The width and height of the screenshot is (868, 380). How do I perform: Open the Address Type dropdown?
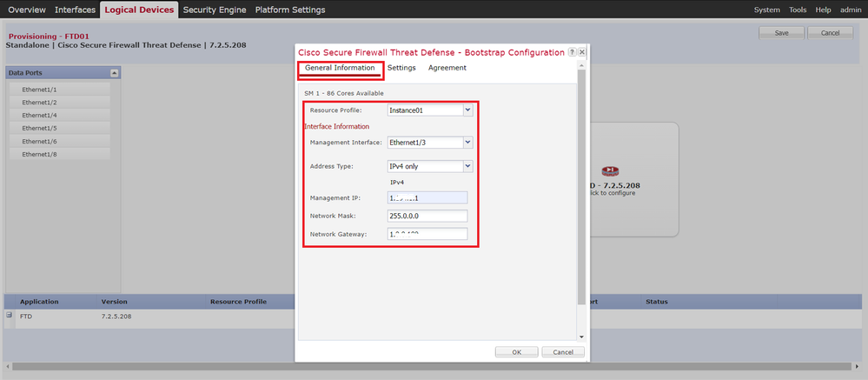click(467, 166)
